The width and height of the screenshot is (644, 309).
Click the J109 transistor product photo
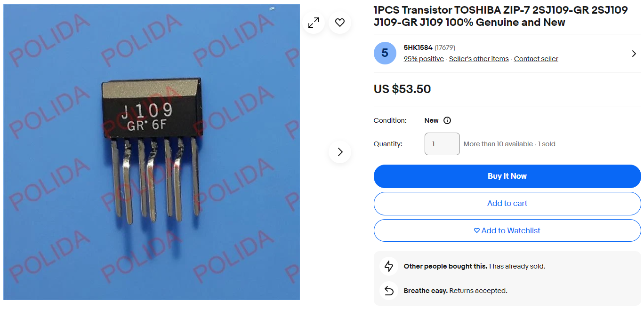point(152,152)
